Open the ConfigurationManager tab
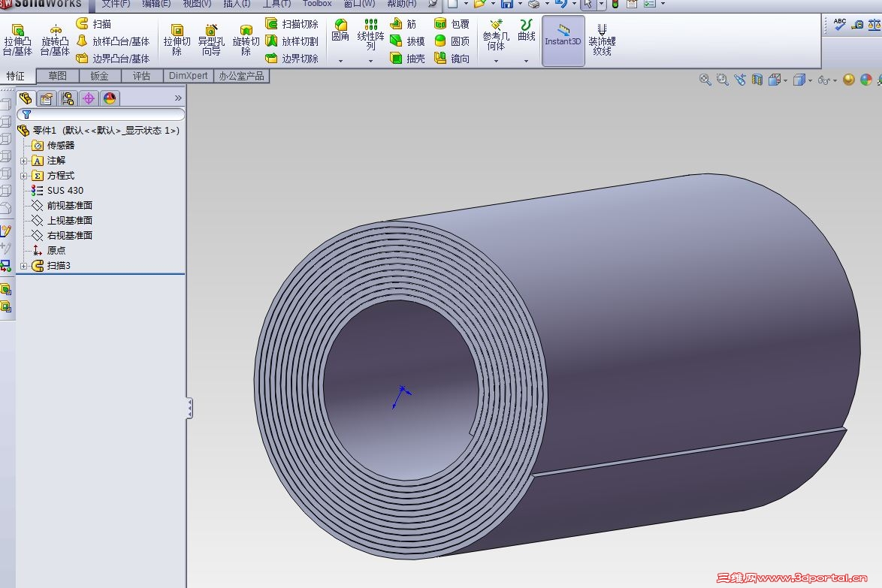 tap(68, 98)
